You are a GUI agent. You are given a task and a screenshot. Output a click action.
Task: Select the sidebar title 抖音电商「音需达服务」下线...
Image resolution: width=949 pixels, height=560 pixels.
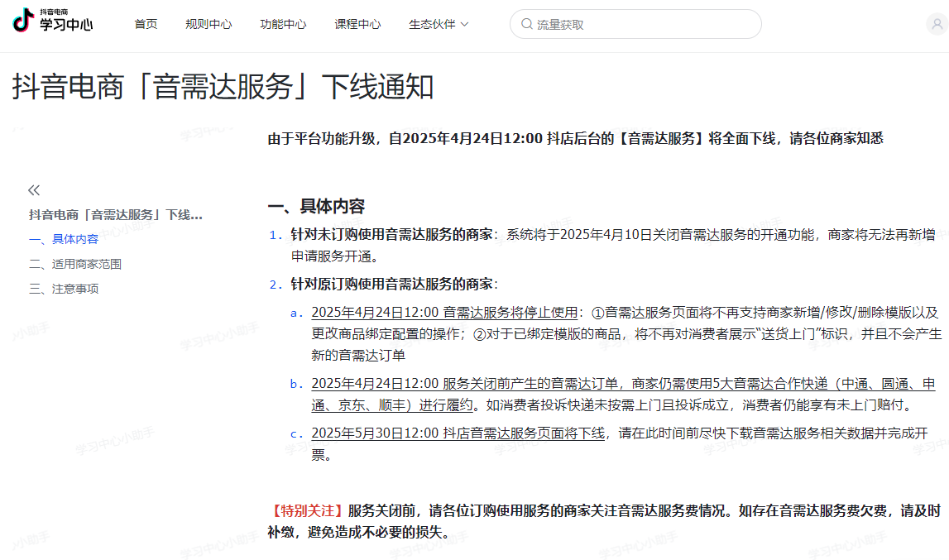(116, 215)
